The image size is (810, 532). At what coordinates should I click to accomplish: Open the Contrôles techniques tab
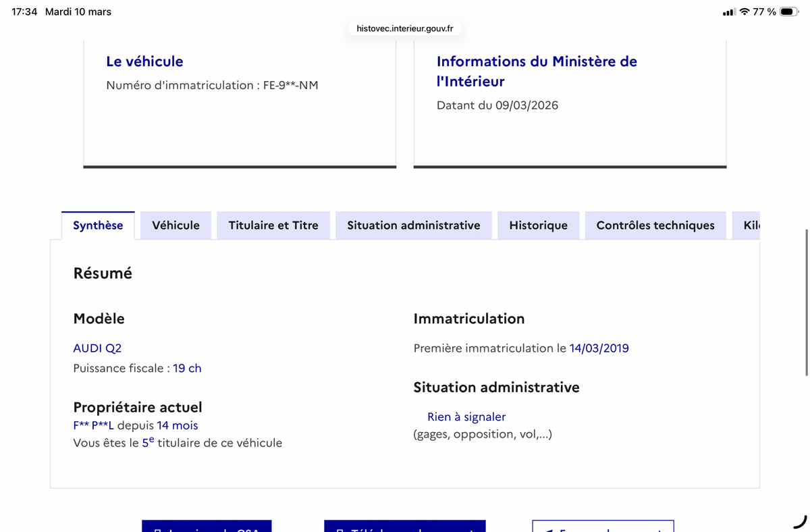click(x=655, y=225)
